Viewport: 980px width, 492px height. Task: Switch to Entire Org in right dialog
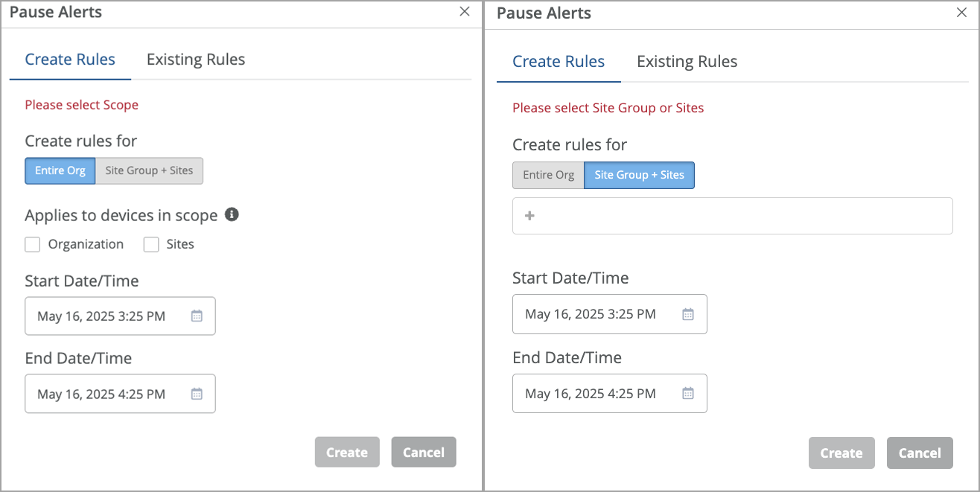pos(548,175)
